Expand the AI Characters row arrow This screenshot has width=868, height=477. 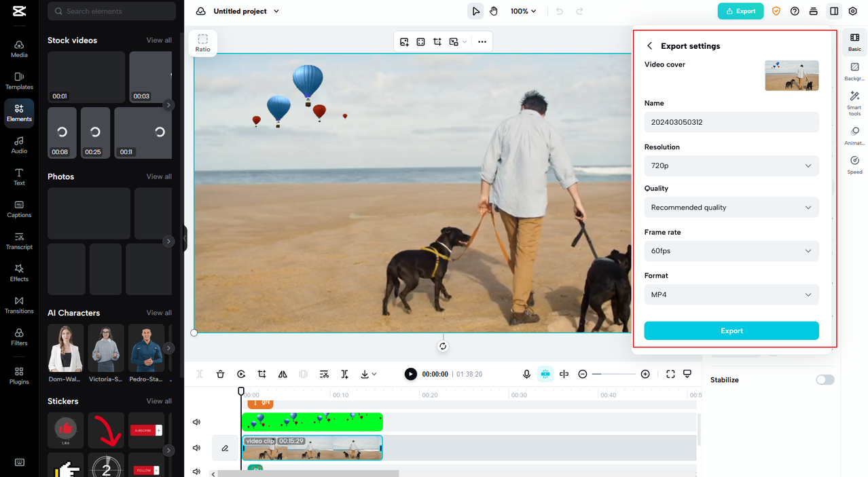point(168,348)
